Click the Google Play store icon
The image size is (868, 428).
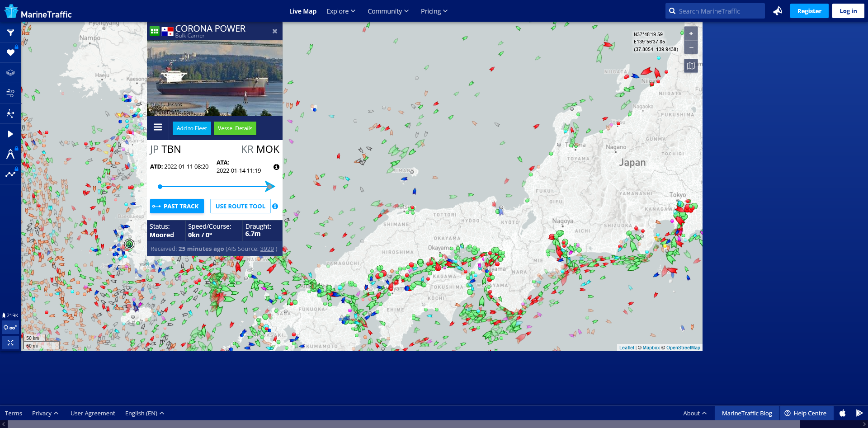point(859,413)
